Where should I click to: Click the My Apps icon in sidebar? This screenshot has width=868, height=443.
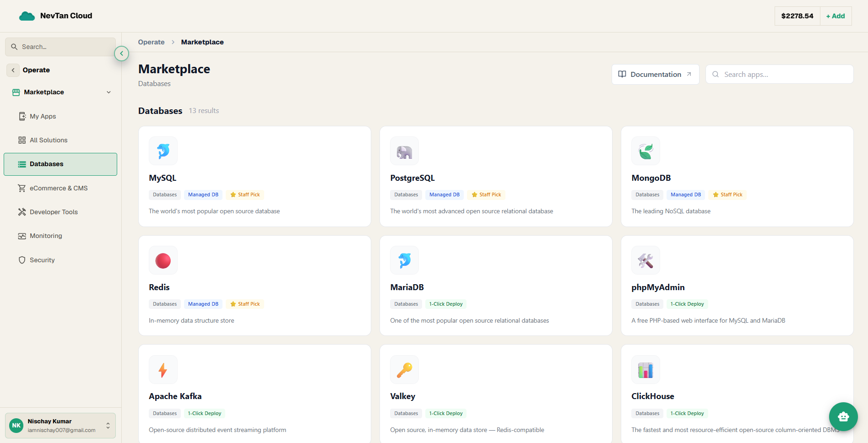click(x=22, y=116)
